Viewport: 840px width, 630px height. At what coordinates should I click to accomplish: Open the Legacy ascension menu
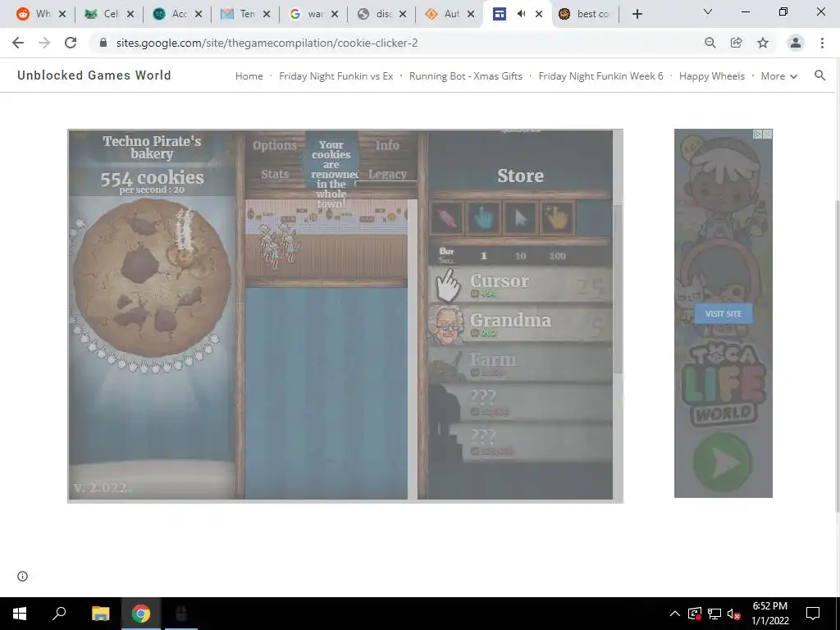[387, 174]
